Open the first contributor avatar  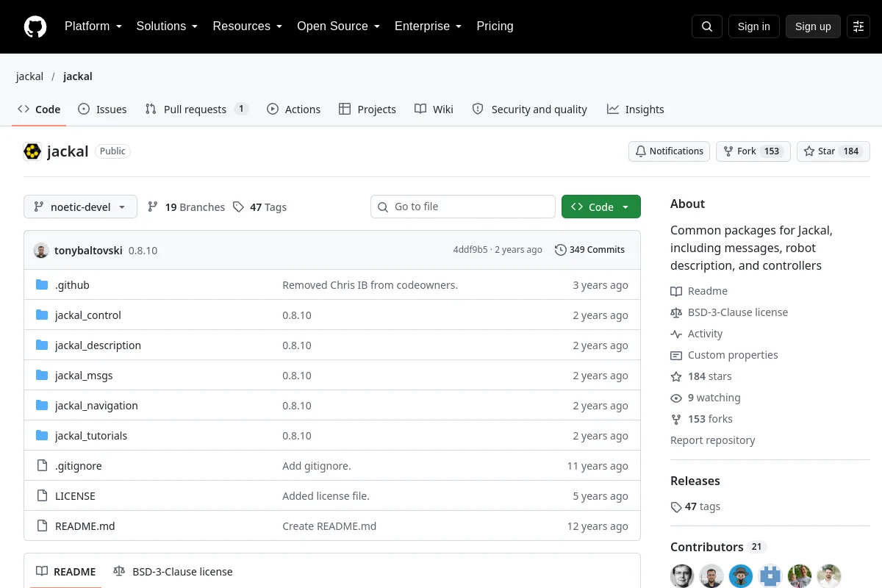[x=682, y=576]
